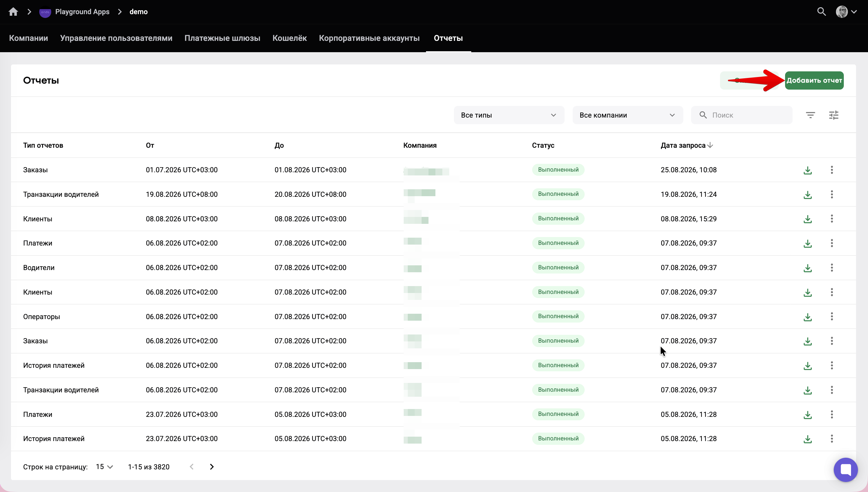The width and height of the screenshot is (868, 492).
Task: Switch to the Кошелёк tab
Action: click(289, 38)
